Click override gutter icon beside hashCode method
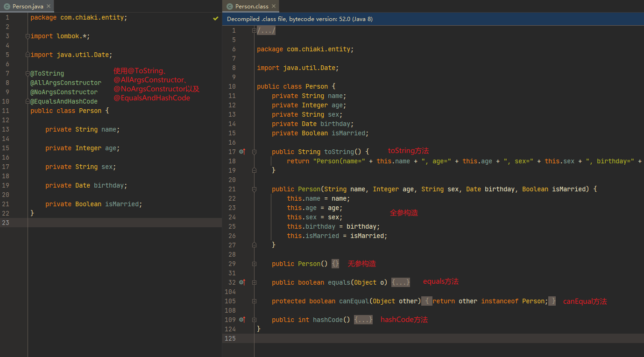 (242, 320)
